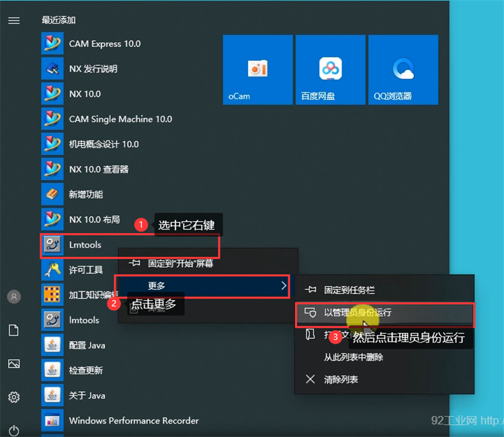Click the 最近添加 heading
504x437 pixels.
pyautogui.click(x=58, y=20)
